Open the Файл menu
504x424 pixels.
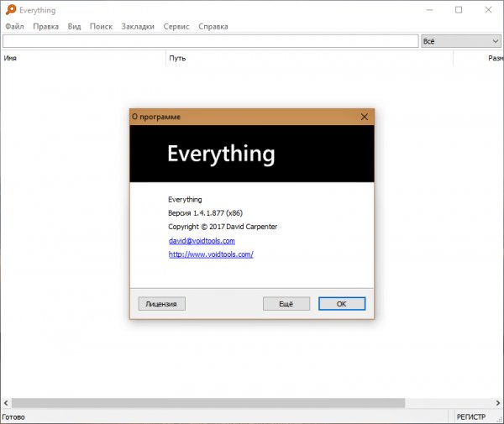(14, 26)
